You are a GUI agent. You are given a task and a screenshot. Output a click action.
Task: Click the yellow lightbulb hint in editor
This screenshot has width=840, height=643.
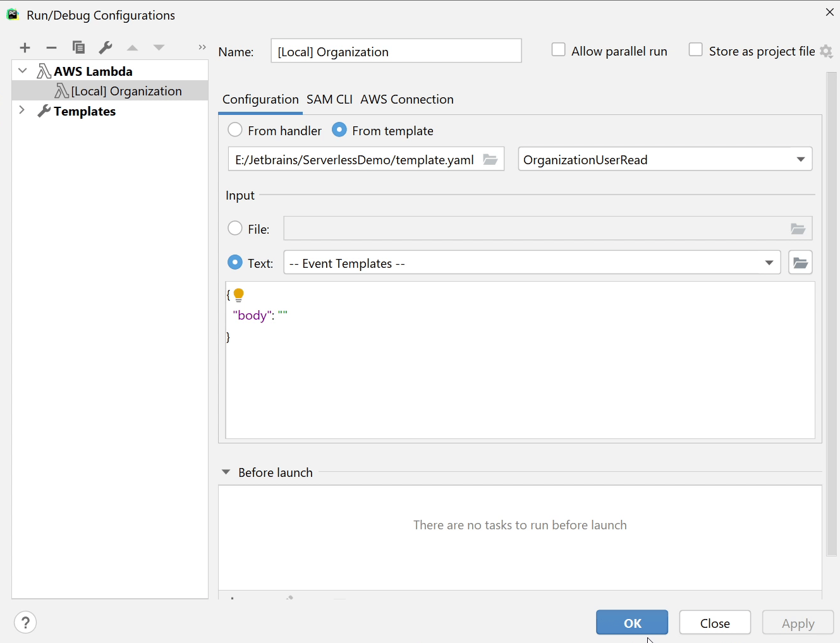coord(239,294)
